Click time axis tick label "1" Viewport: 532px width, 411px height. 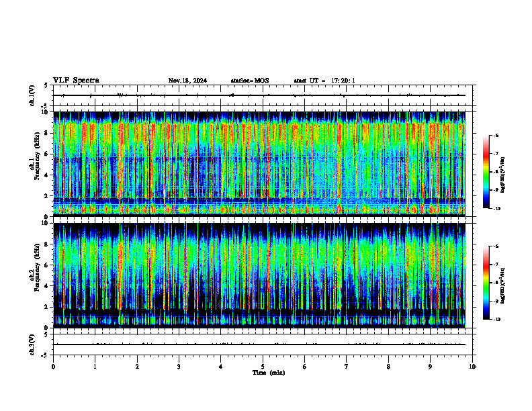[95, 367]
